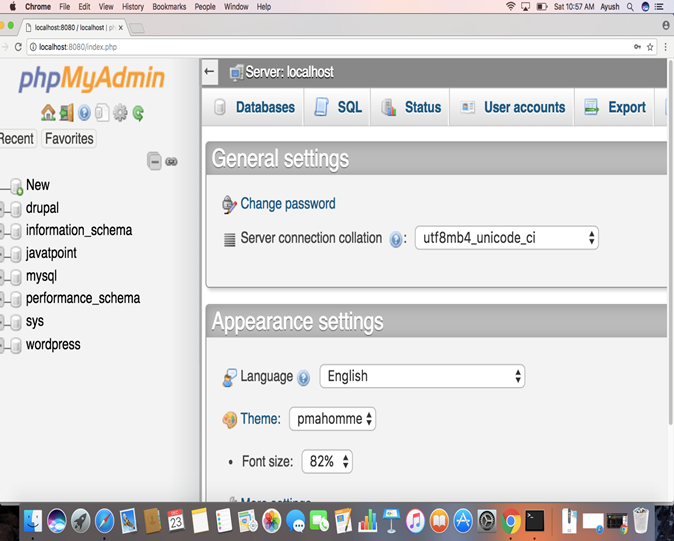Open the Export tab
This screenshot has width=674, height=541.
[615, 107]
